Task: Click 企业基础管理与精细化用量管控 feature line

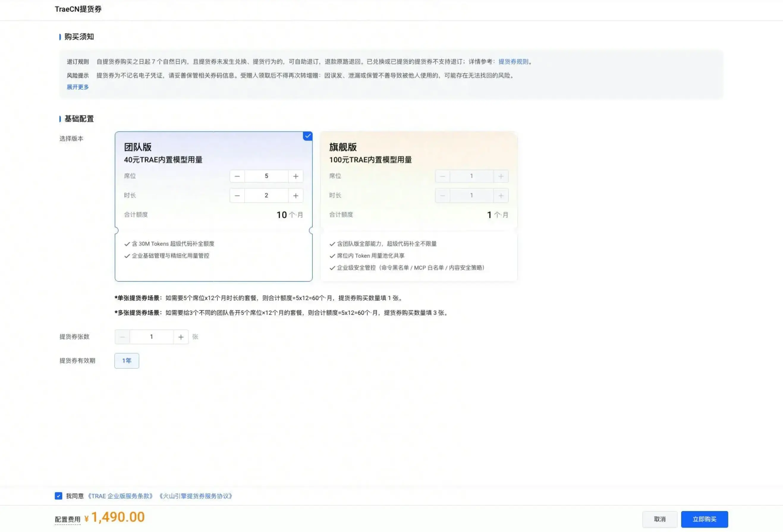Action: click(167, 256)
